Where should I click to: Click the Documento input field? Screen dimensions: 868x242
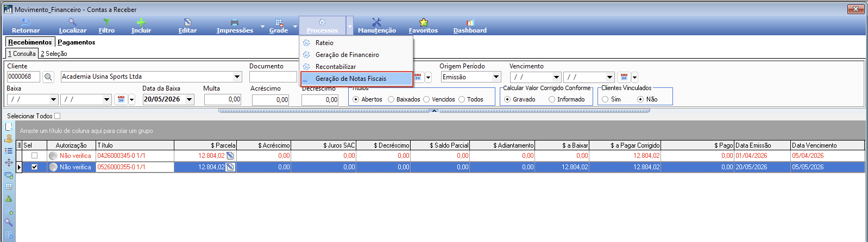273,77
